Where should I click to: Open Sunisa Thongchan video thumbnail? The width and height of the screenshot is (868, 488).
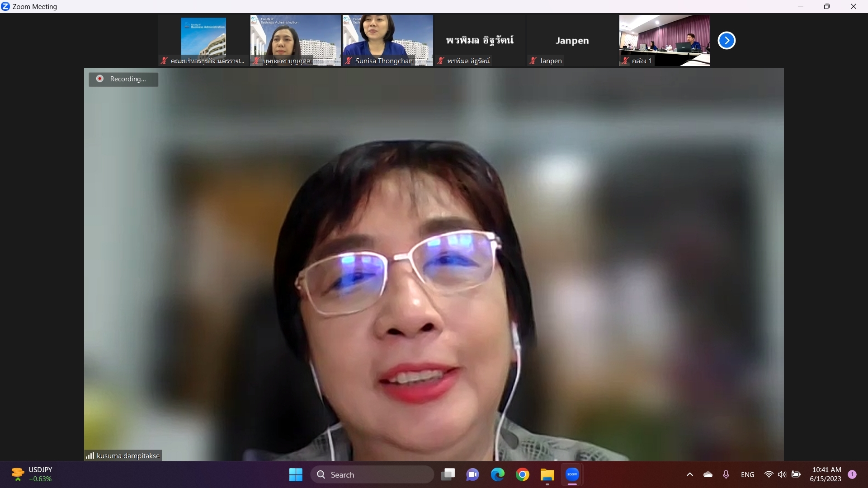click(x=388, y=40)
